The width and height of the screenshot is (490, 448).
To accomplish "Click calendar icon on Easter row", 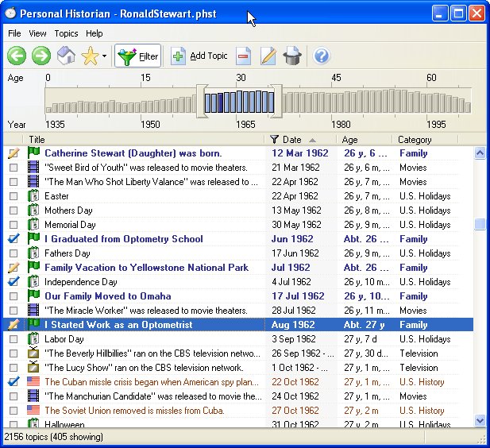I will coord(33,196).
